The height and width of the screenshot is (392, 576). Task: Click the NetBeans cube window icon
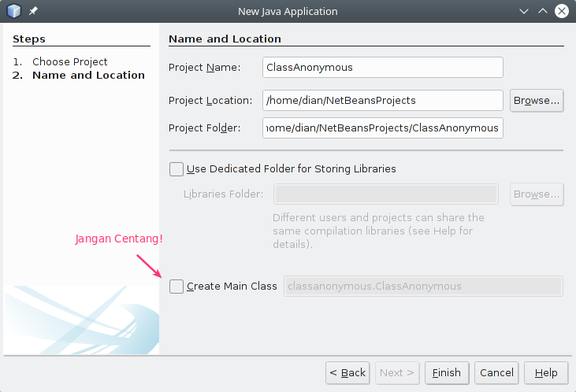(14, 11)
